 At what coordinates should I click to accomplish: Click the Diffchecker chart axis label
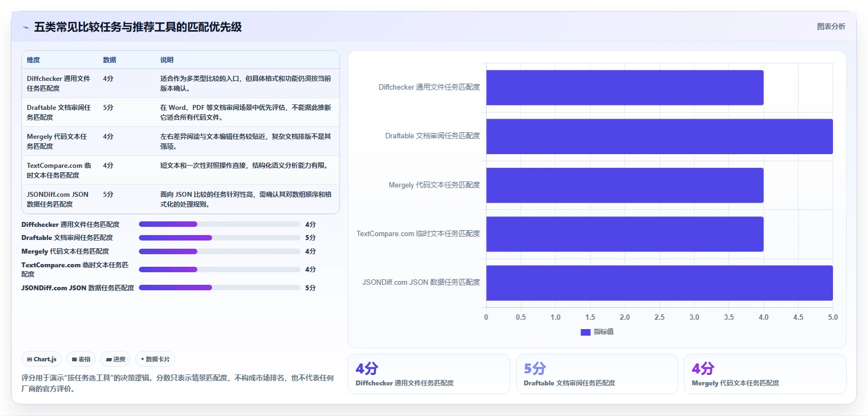[x=429, y=87]
